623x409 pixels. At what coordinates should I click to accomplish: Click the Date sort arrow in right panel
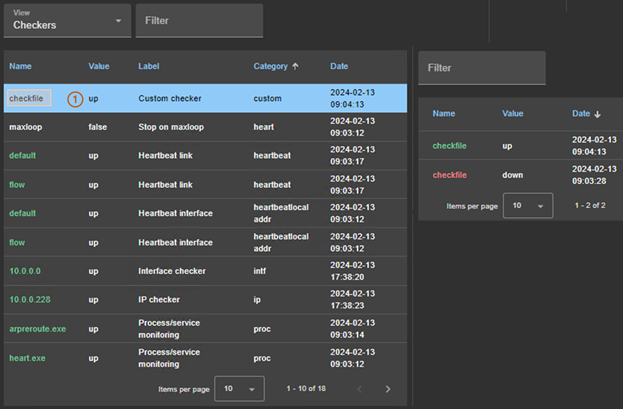[598, 115]
